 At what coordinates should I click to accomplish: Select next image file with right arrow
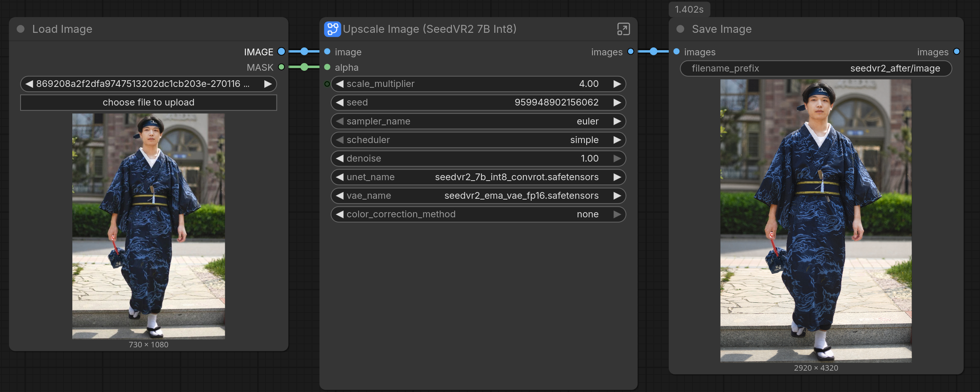pos(268,84)
